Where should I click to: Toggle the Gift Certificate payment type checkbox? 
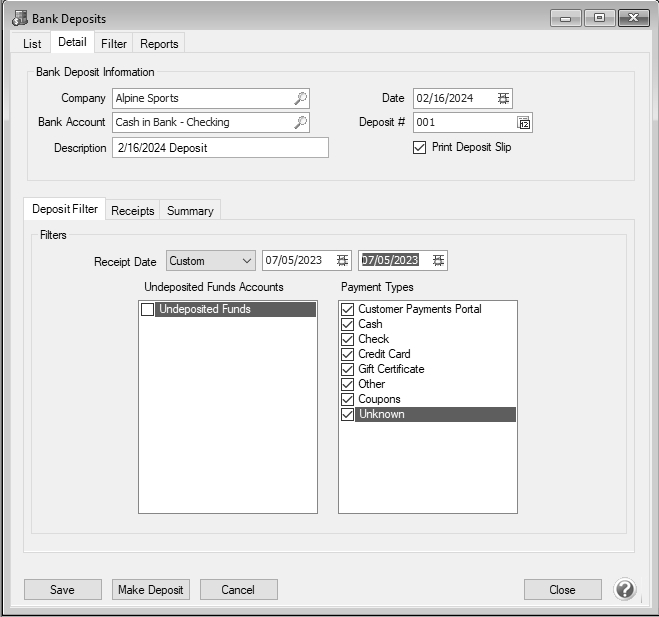[348, 369]
